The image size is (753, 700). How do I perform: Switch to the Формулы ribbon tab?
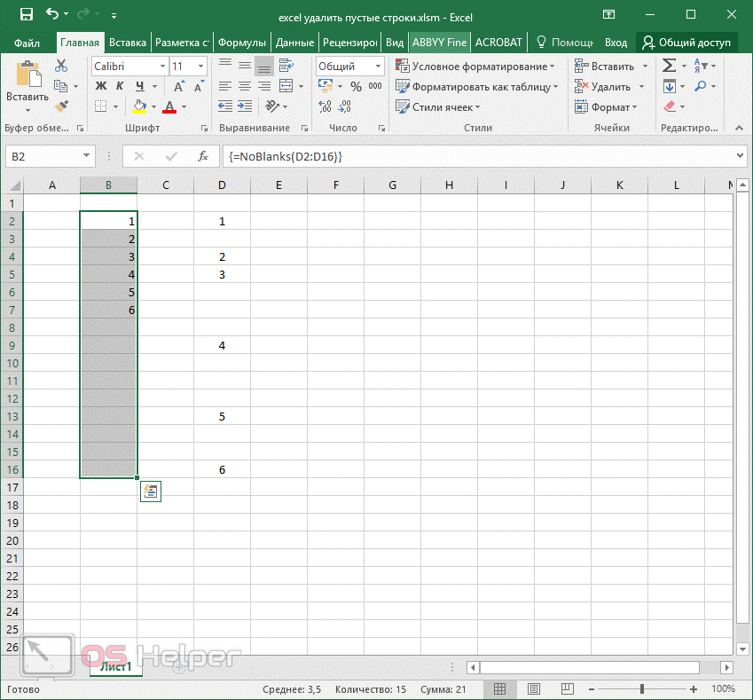pos(241,43)
